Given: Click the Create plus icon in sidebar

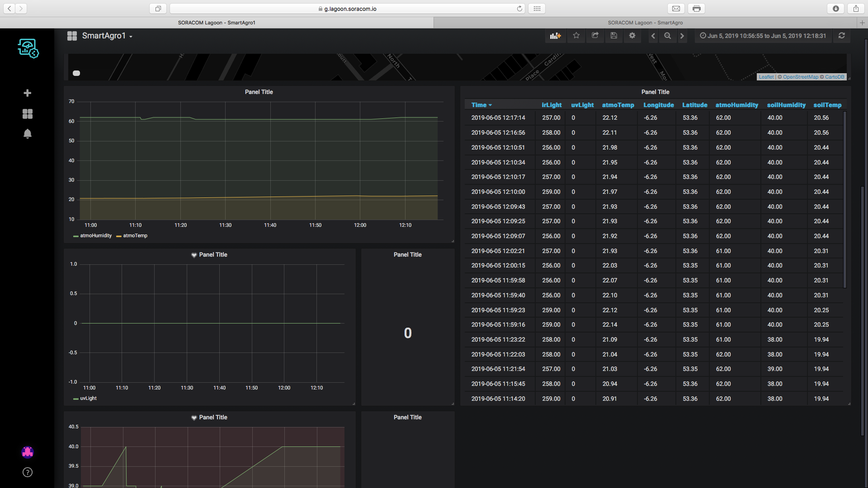Looking at the screenshot, I should point(28,93).
